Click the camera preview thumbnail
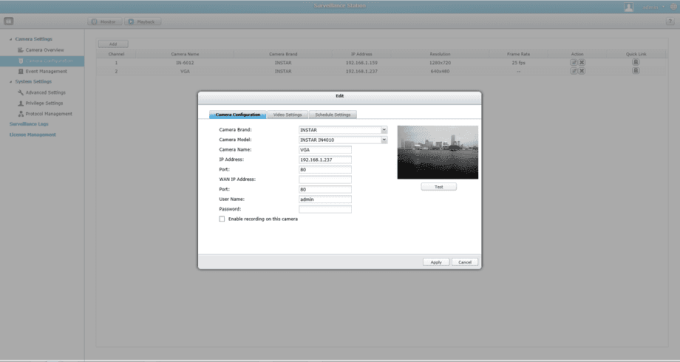The image size is (680, 362). point(438,152)
